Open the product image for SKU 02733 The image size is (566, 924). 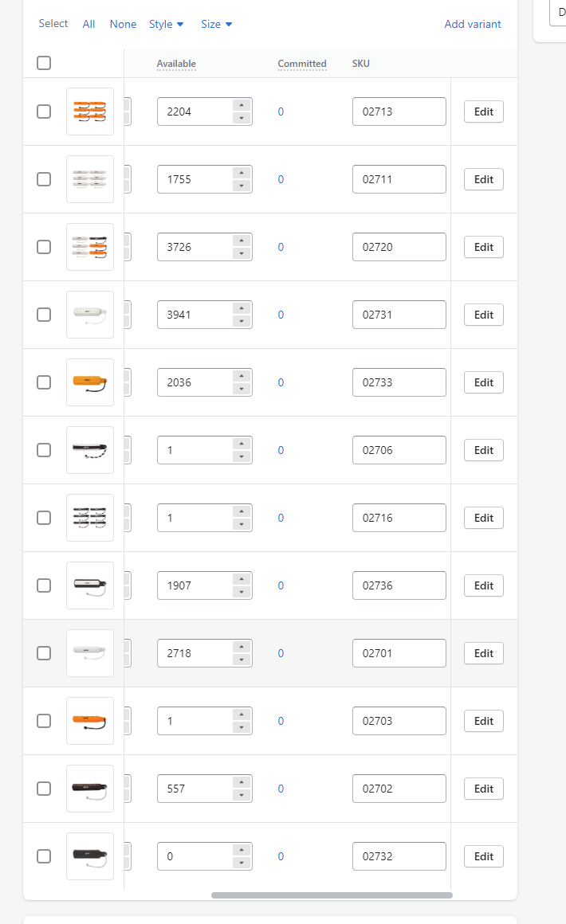(90, 382)
